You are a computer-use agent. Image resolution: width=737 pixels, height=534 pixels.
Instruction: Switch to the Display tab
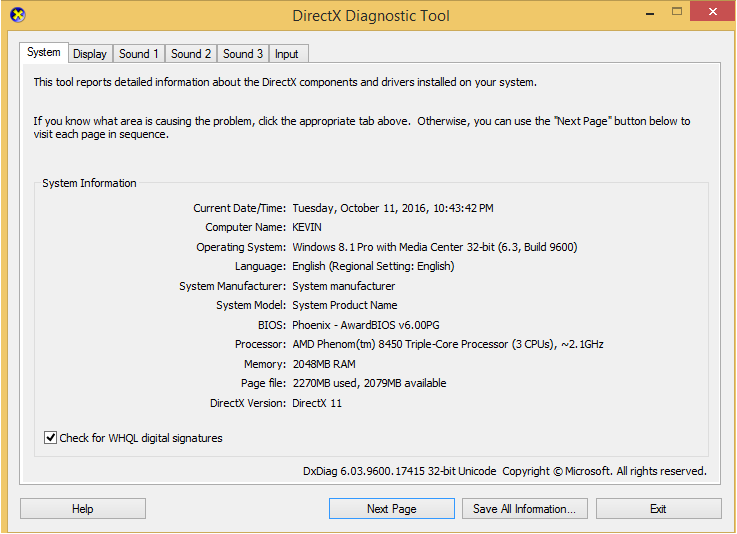pos(90,54)
